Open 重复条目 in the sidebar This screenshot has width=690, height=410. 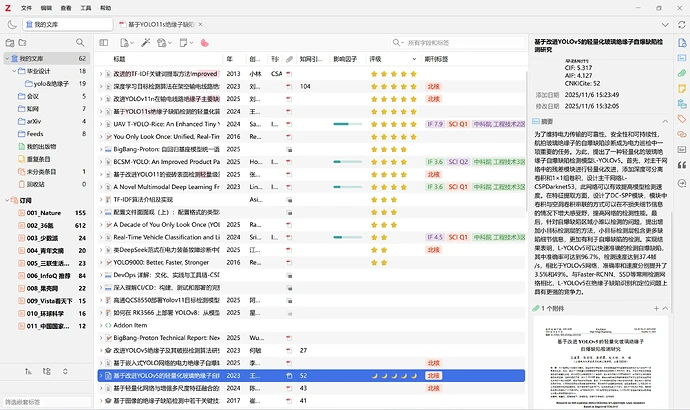click(38, 159)
